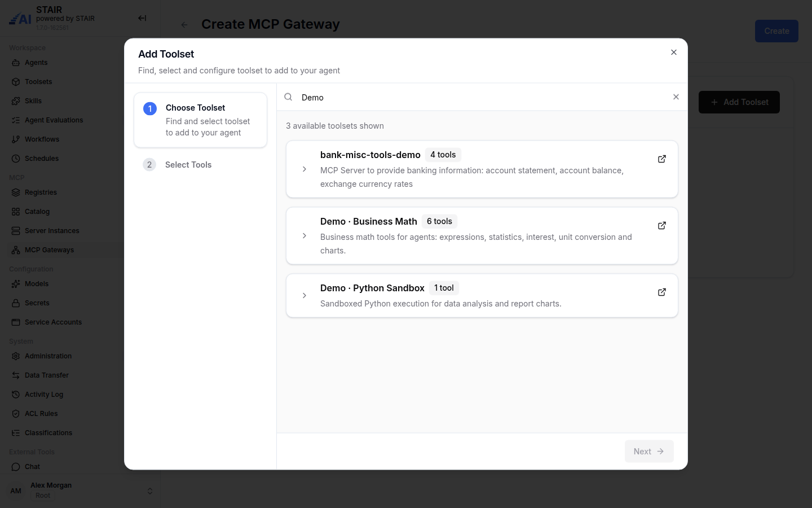Open external link for Demo · Python Sandbox
This screenshot has height=508, width=812.
point(662,292)
